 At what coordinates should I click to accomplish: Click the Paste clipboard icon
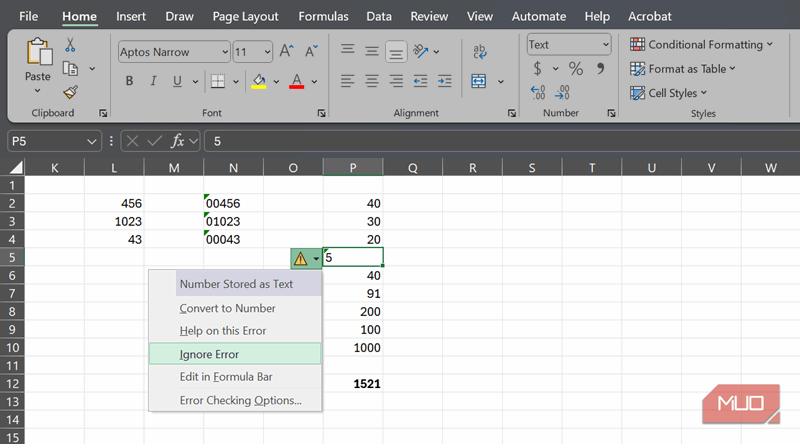pyautogui.click(x=39, y=52)
